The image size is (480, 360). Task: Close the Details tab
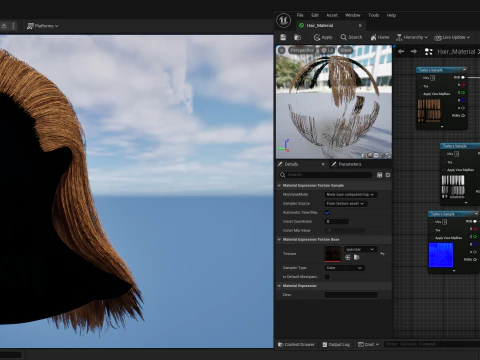(x=323, y=164)
